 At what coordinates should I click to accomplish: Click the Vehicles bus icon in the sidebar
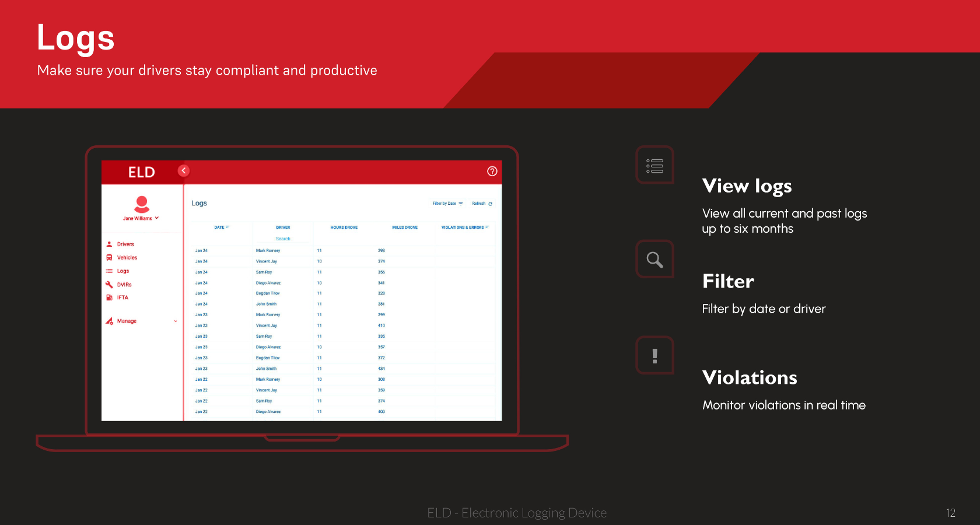point(109,257)
